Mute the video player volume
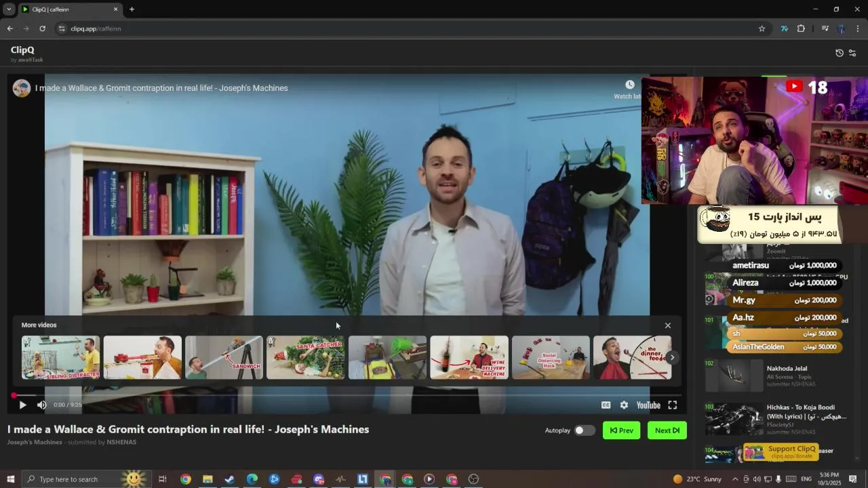This screenshot has width=868, height=488. [41, 405]
